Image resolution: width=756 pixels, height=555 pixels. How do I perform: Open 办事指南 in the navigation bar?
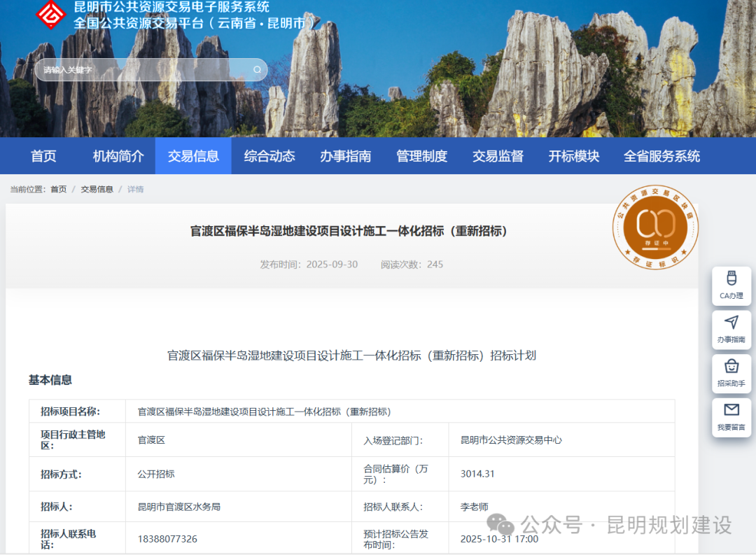[346, 156]
